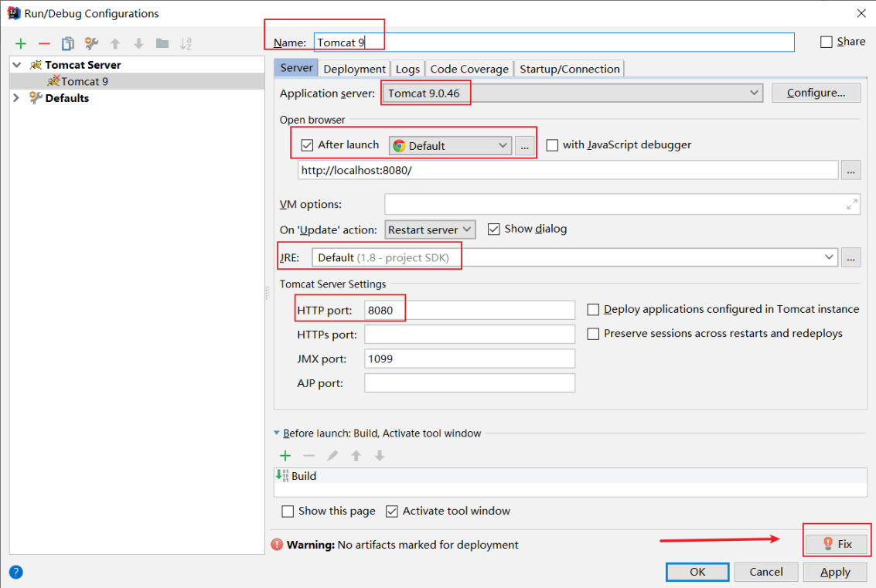
Task: Collapse the Tomcat Server tree node
Action: (17, 65)
